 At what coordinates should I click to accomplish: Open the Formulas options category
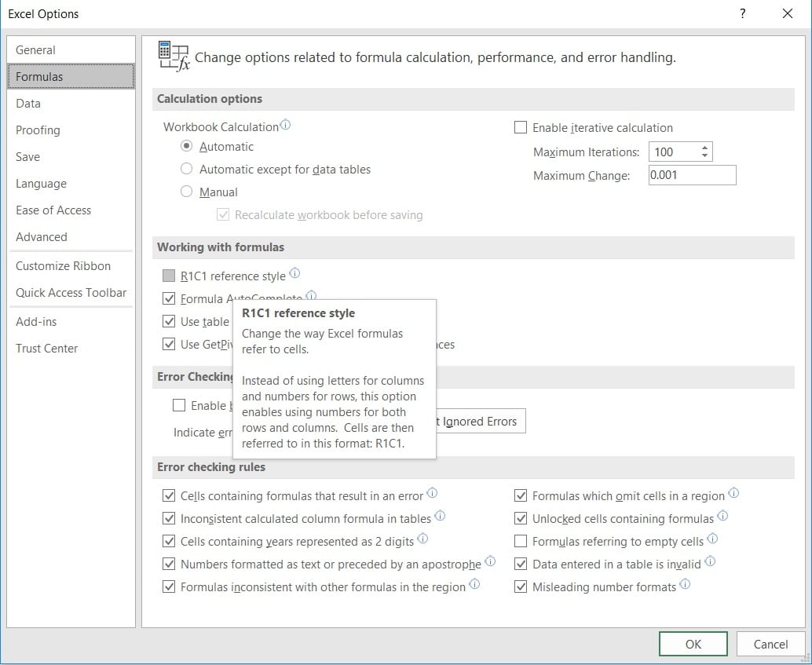point(71,77)
